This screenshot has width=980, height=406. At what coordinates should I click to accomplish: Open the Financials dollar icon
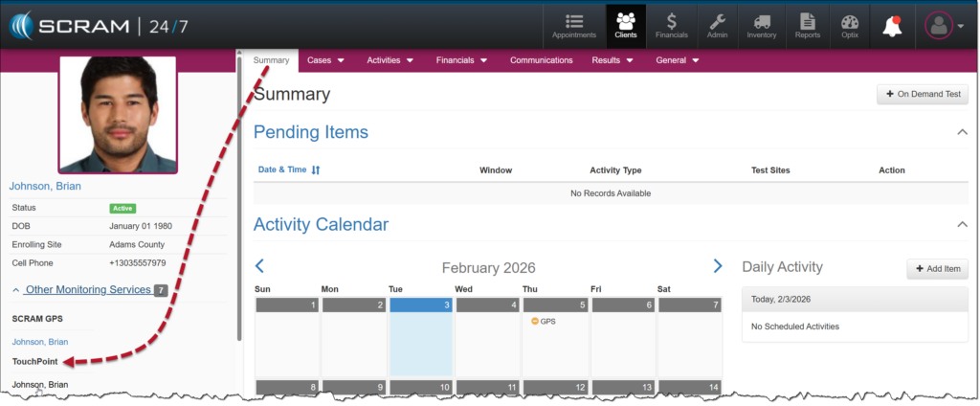coord(671,25)
